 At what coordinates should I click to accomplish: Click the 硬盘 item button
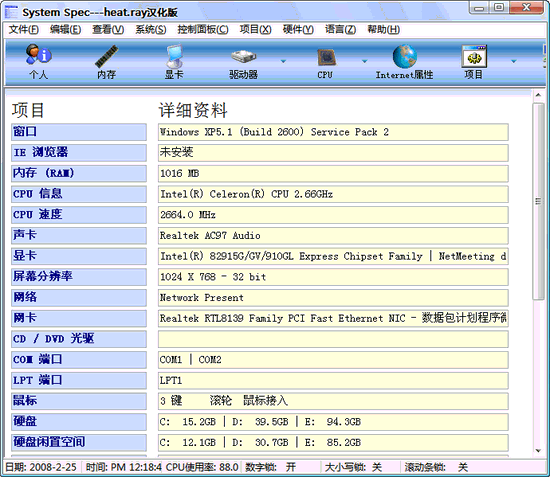(x=79, y=422)
